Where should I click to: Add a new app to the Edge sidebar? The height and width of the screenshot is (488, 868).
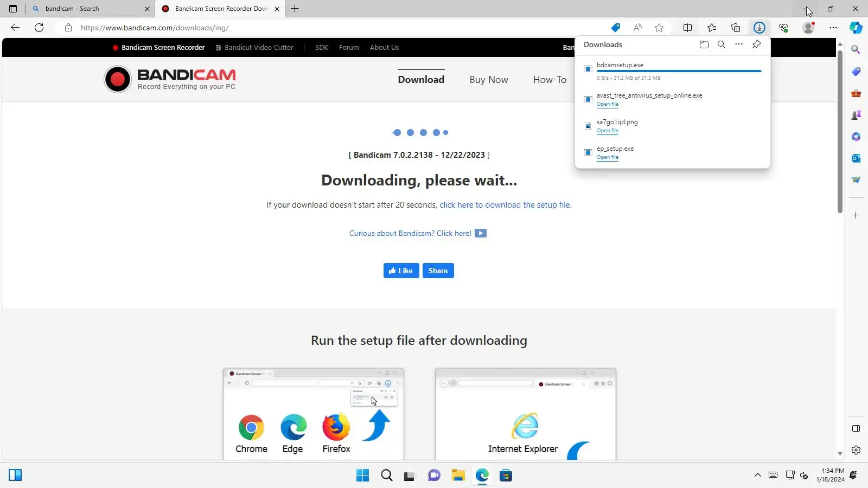856,215
